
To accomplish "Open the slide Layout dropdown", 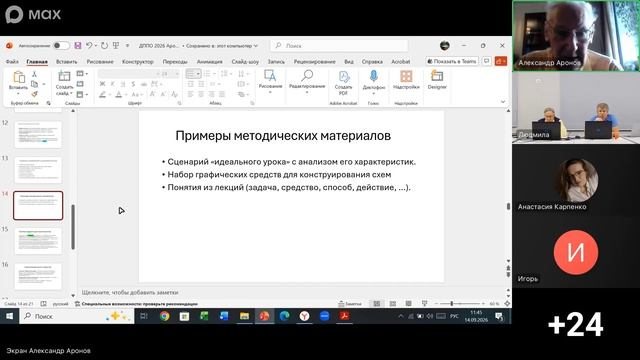I will [82, 74].
